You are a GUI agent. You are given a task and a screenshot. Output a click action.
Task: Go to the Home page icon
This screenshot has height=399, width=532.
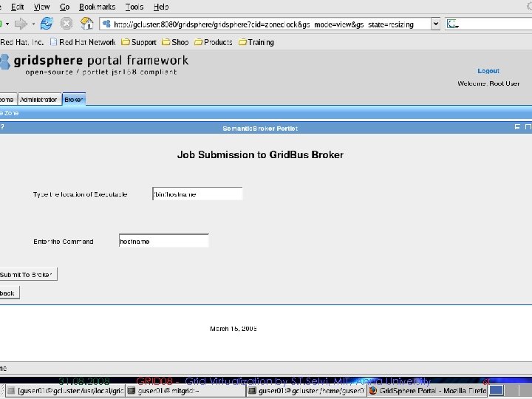coord(86,24)
